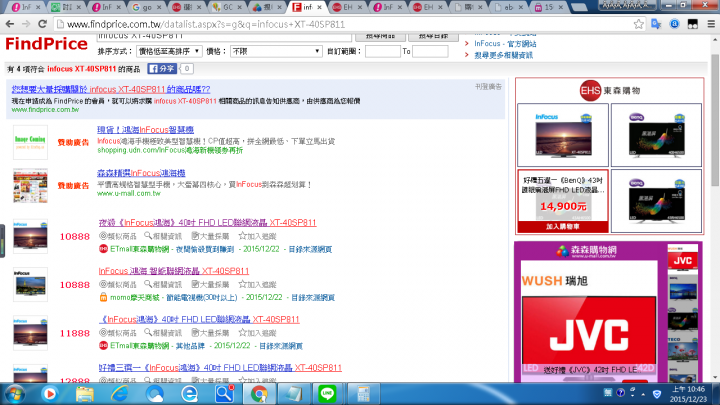Reload the page with refresh icon
720x405 pixels.
click(42, 24)
